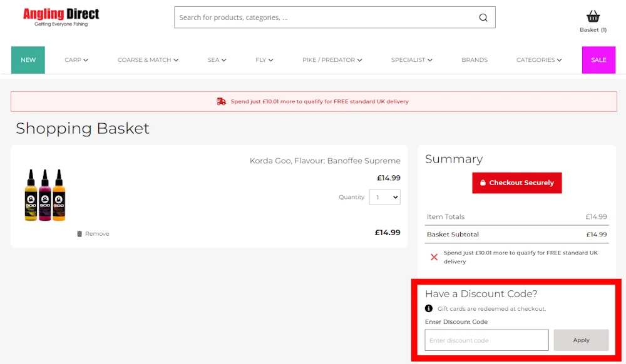Open Korda Goo Banoffee Supreme product link
Screen dimensions: 626x364
click(325, 161)
